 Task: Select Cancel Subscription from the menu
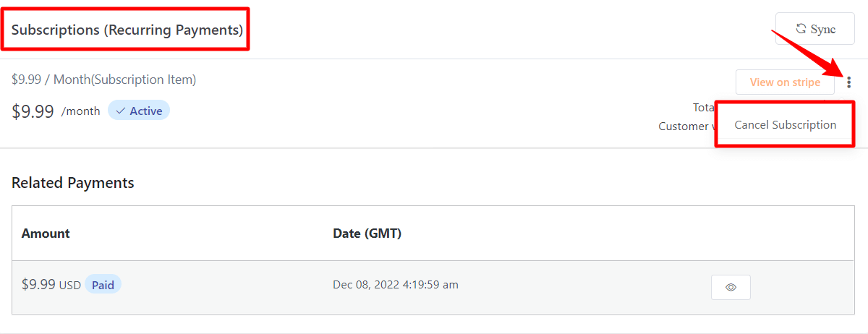pos(785,124)
